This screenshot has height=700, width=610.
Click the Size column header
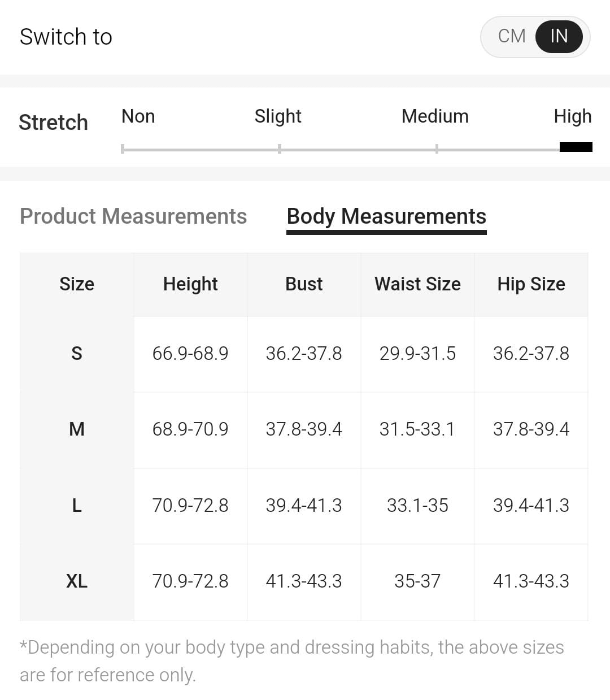77,284
